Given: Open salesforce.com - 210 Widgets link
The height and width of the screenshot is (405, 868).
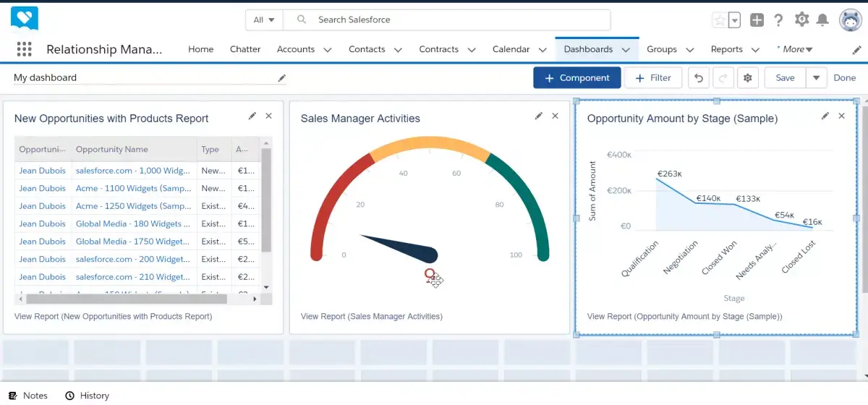Looking at the screenshot, I should [x=133, y=277].
